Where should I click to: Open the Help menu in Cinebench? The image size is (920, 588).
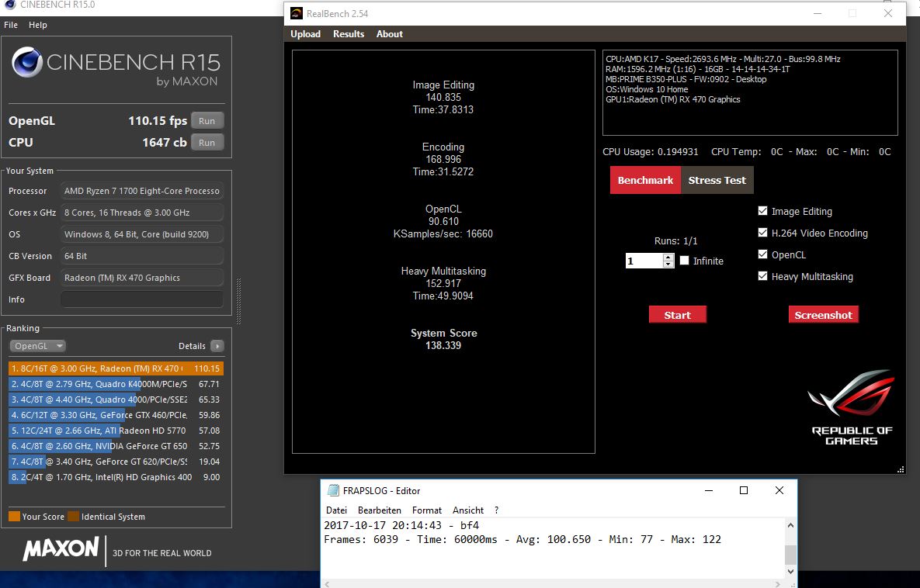(x=37, y=25)
